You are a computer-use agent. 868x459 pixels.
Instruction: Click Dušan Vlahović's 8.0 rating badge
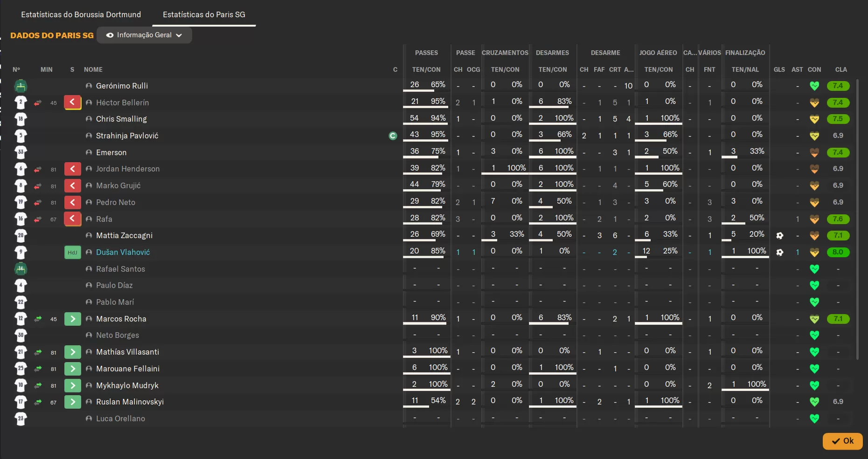pyautogui.click(x=838, y=252)
